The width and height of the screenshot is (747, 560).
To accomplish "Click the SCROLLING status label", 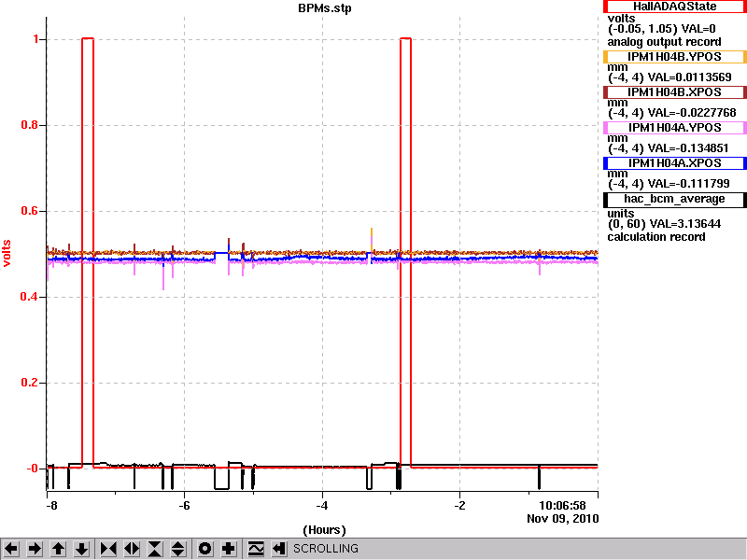I will pyautogui.click(x=326, y=549).
